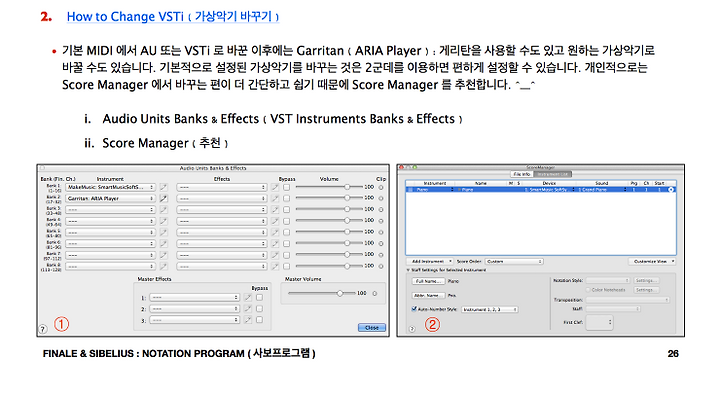Click the Sound column header
The width and height of the screenshot is (720, 396).
pyautogui.click(x=602, y=183)
